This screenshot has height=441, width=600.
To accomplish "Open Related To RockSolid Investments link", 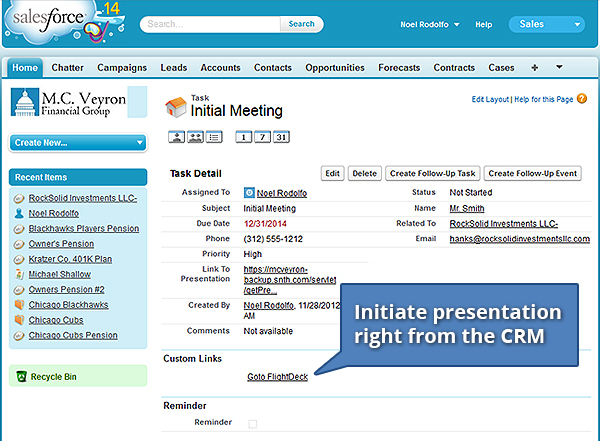I will pos(504,224).
